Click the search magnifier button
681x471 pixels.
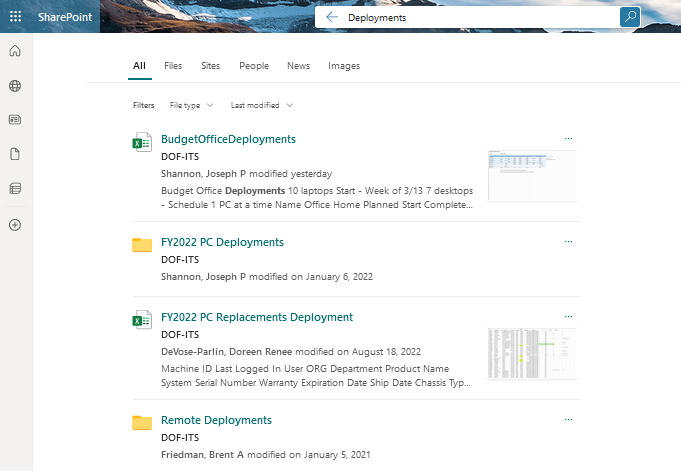(630, 17)
